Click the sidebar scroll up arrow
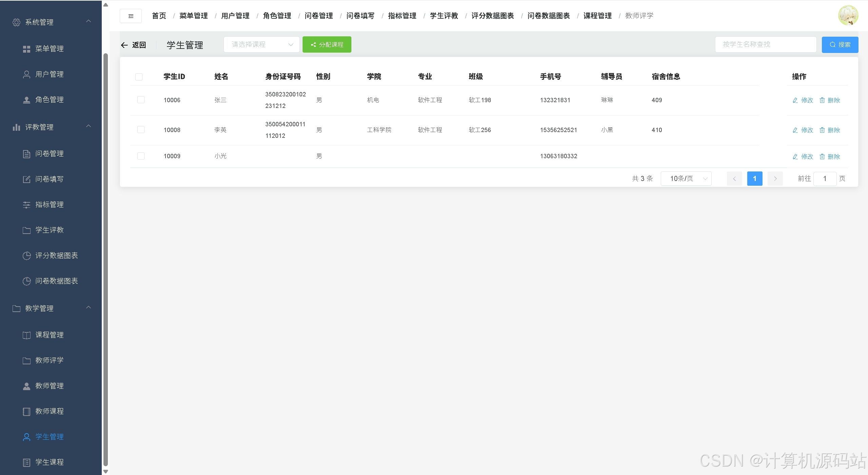868x475 pixels. (105, 5)
